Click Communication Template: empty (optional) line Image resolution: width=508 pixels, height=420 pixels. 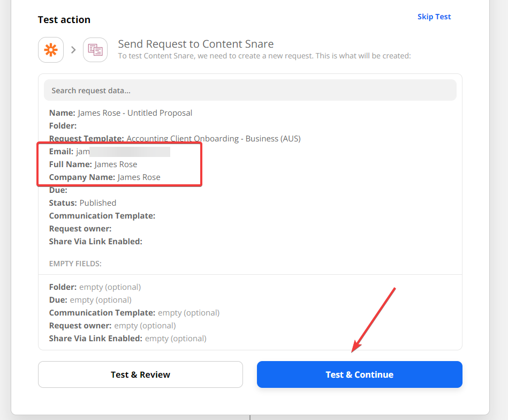click(134, 313)
